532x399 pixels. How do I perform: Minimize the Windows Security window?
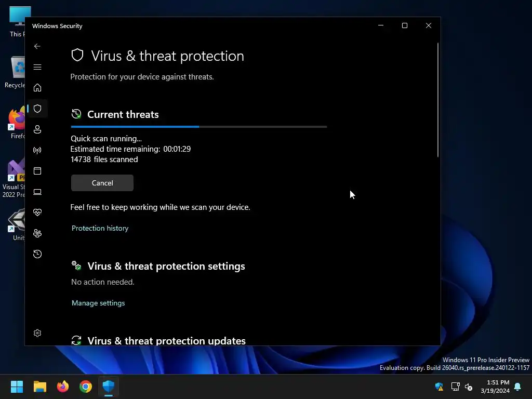pyautogui.click(x=381, y=25)
